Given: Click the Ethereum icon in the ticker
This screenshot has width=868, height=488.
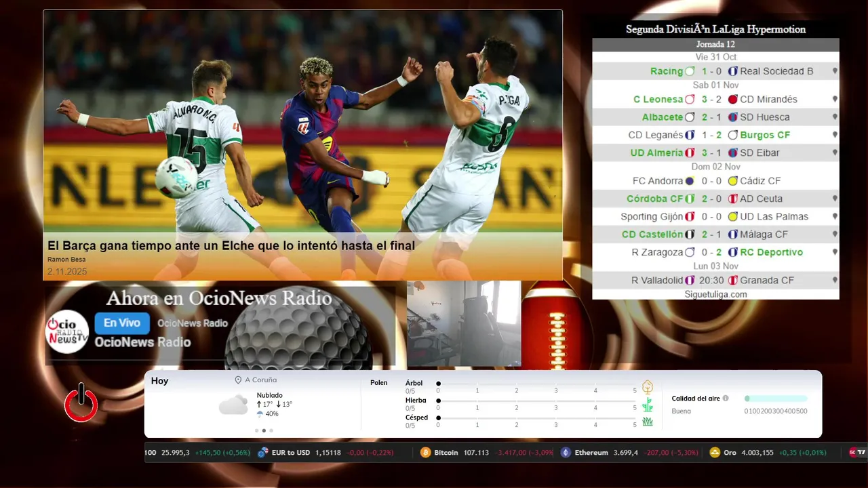Looking at the screenshot, I should coord(566,453).
